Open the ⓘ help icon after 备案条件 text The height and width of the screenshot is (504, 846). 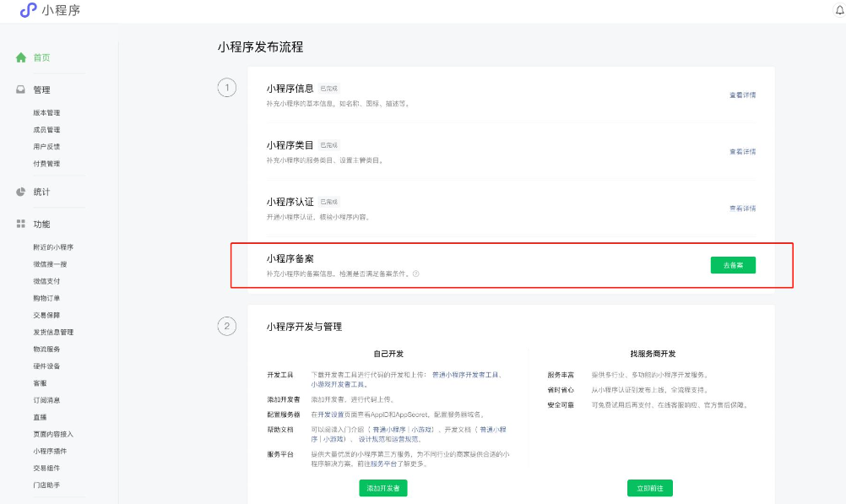(x=417, y=274)
